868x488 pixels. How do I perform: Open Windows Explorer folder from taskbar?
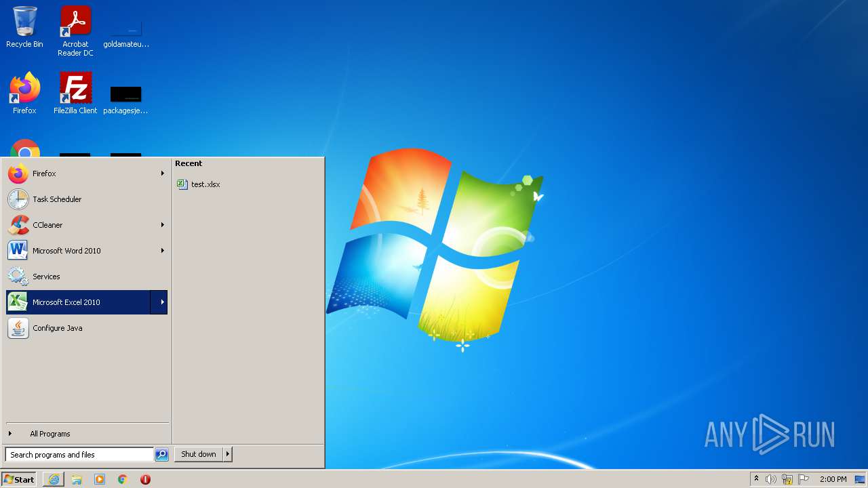77,479
